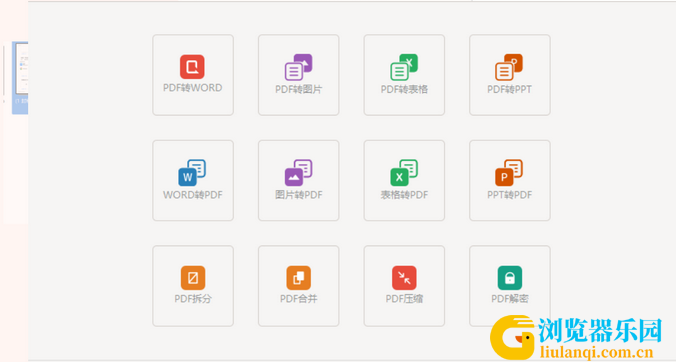This screenshot has height=362, width=676.
Task: Click the 图片转PDF label
Action: [298, 195]
